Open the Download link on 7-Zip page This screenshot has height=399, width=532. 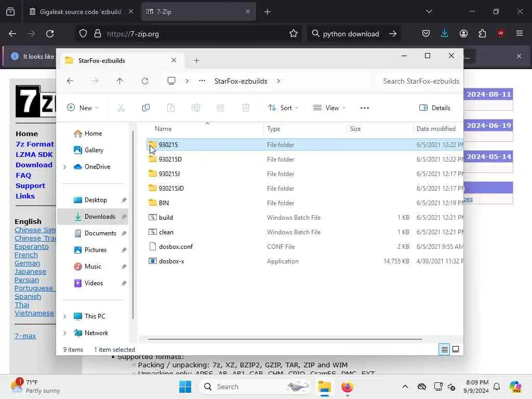tap(34, 165)
